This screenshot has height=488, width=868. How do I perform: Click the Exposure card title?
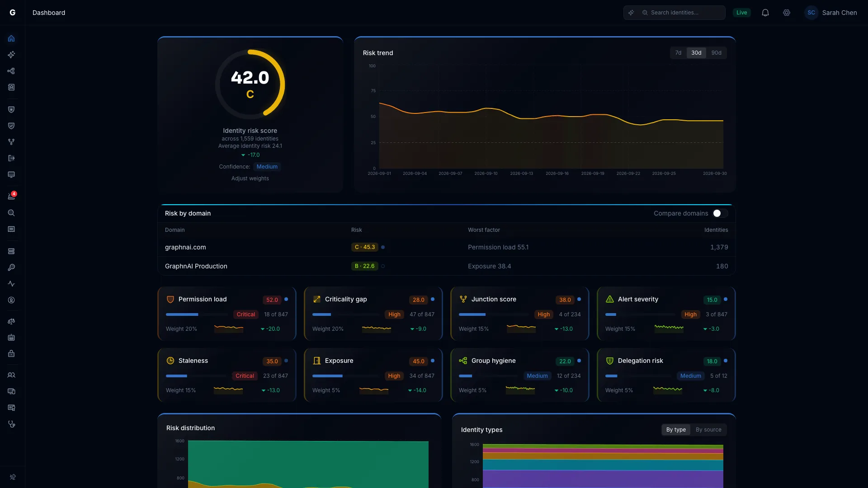click(339, 361)
